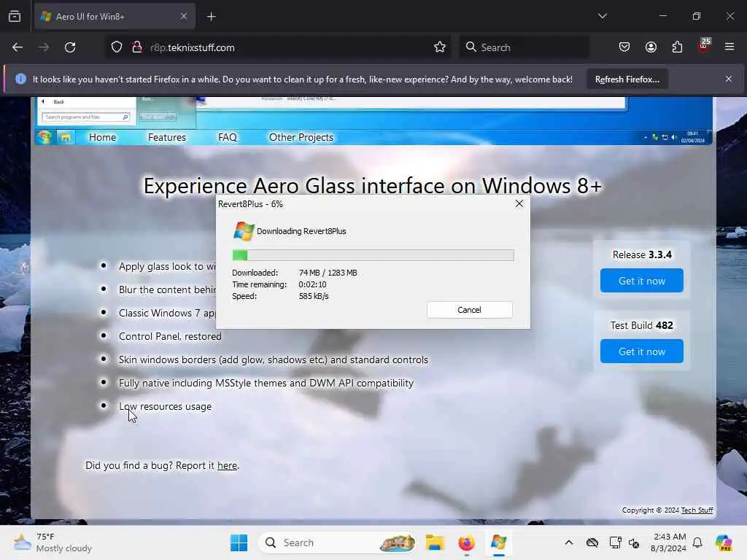The width and height of the screenshot is (747, 560).
Task: Cancel the Revert8Plus download
Action: (469, 309)
